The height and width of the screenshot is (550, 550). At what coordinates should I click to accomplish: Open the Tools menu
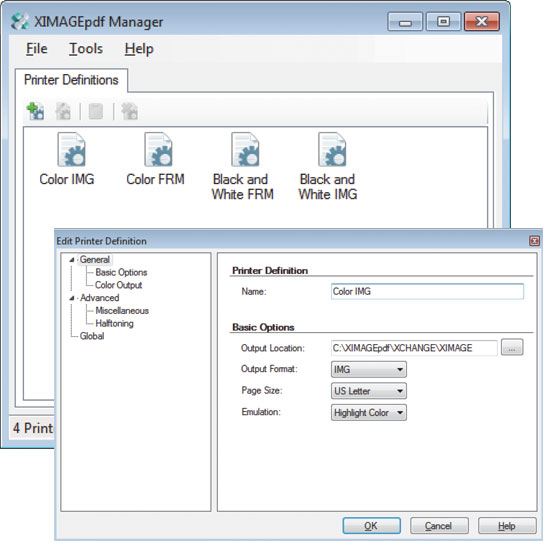[x=86, y=49]
